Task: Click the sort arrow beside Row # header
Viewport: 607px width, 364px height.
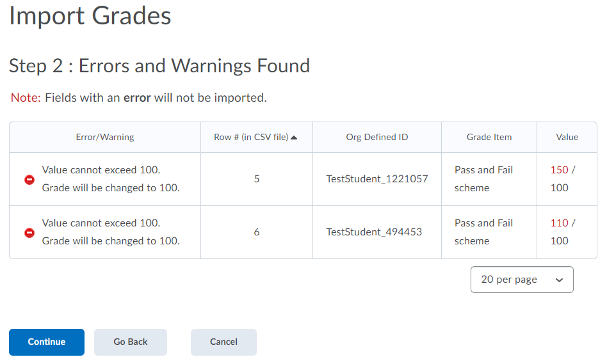Action: [x=294, y=138]
